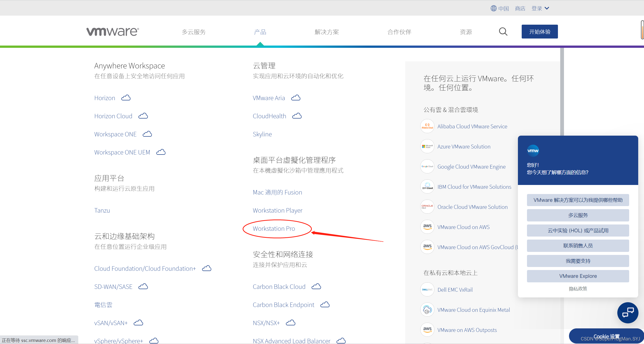The height and width of the screenshot is (344, 644).
Task: Click the IBM Cloud logo icon
Action: (427, 186)
